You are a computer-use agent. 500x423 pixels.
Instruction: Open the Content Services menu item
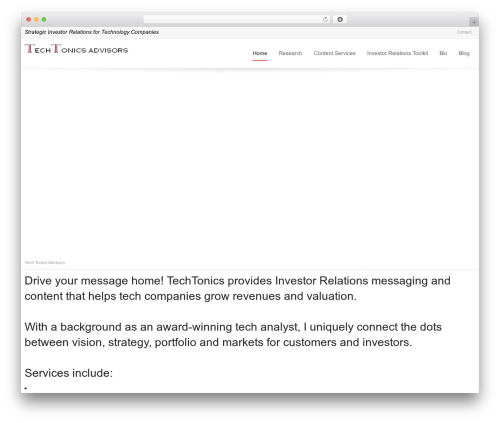pyautogui.click(x=334, y=53)
